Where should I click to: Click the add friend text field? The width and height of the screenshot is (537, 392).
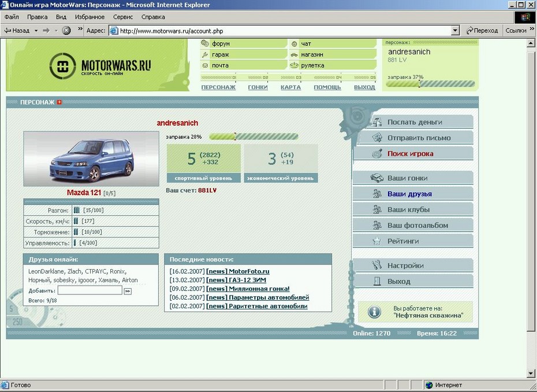(x=89, y=290)
